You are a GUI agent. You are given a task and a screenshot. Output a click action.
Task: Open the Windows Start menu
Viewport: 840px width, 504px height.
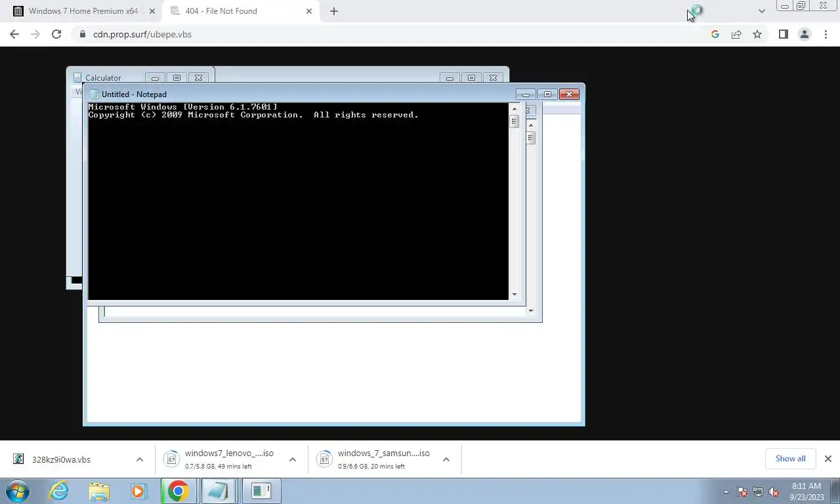[x=18, y=491]
